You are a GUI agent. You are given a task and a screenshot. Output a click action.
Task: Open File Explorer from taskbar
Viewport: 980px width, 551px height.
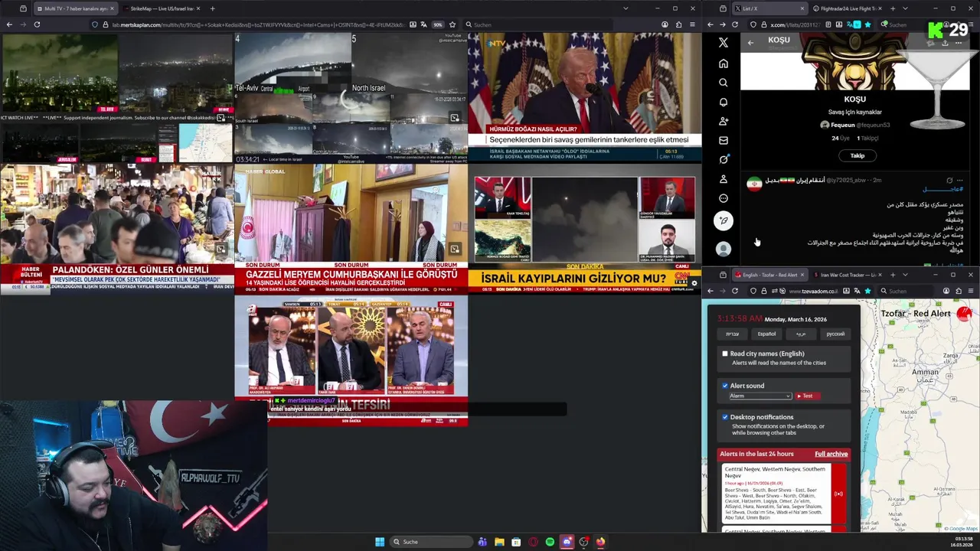tap(499, 542)
